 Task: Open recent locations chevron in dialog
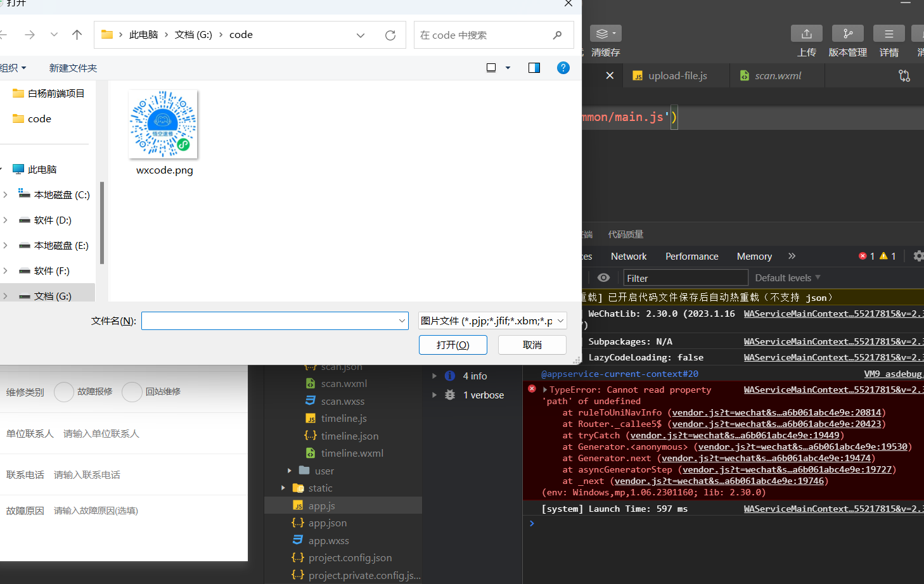coord(54,35)
